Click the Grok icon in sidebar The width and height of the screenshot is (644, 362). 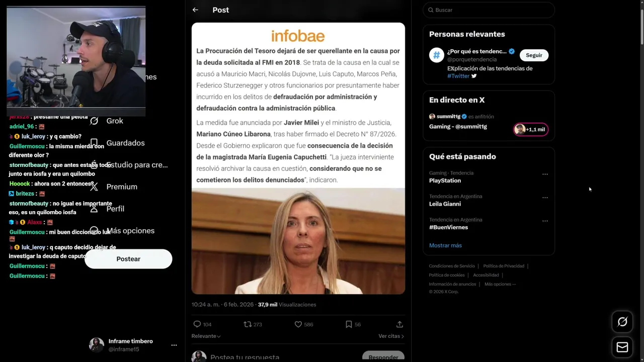click(94, 121)
